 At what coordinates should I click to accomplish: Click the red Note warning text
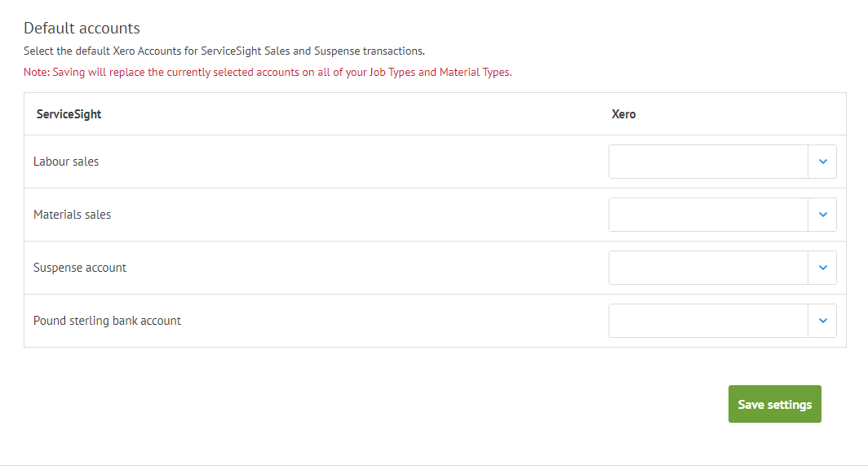[x=268, y=72]
